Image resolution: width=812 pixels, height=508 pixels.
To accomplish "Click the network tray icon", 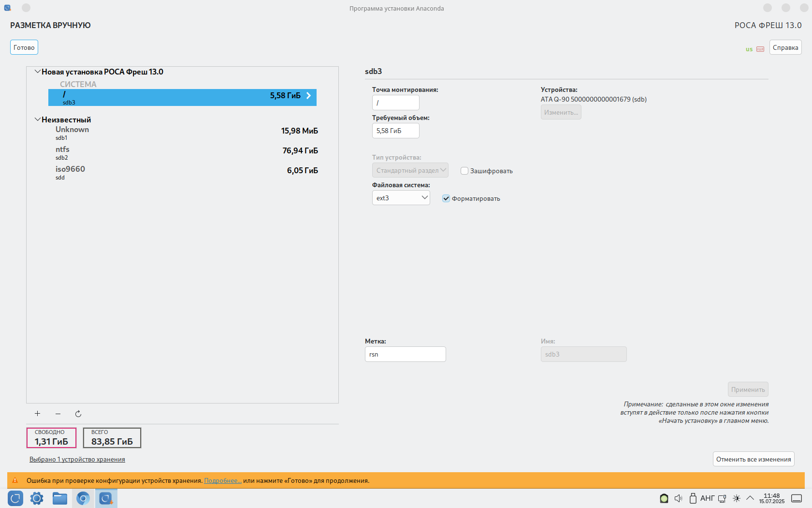I will point(722,498).
